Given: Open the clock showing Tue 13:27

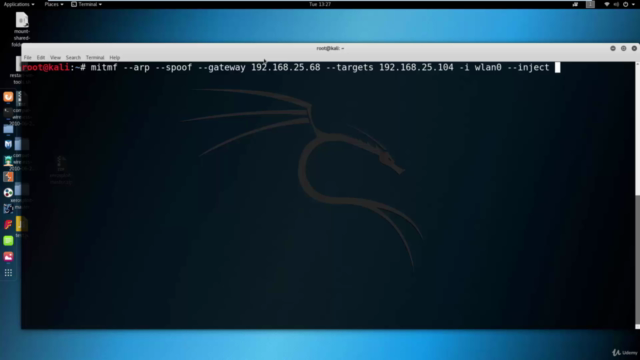Looking at the screenshot, I should tap(320, 4).
